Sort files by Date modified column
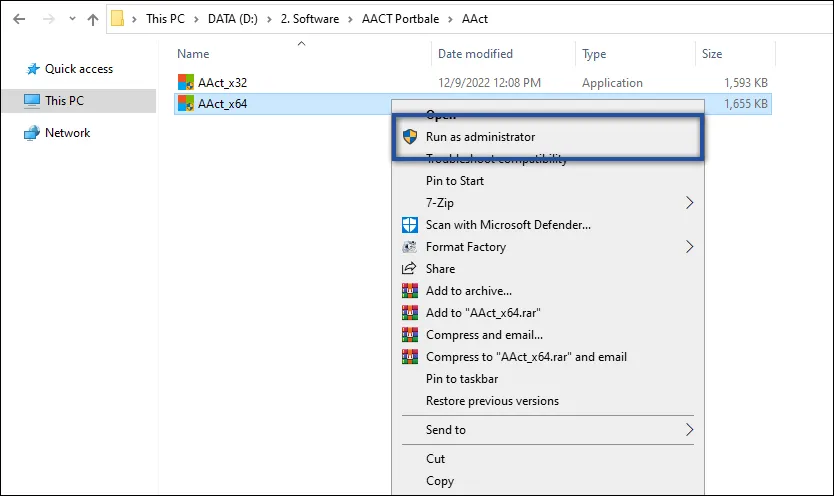 click(x=475, y=54)
